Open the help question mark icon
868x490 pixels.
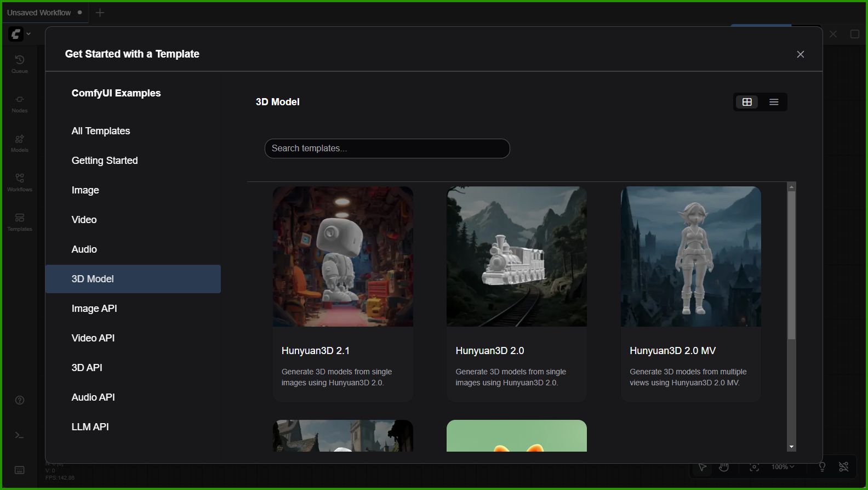pyautogui.click(x=20, y=400)
